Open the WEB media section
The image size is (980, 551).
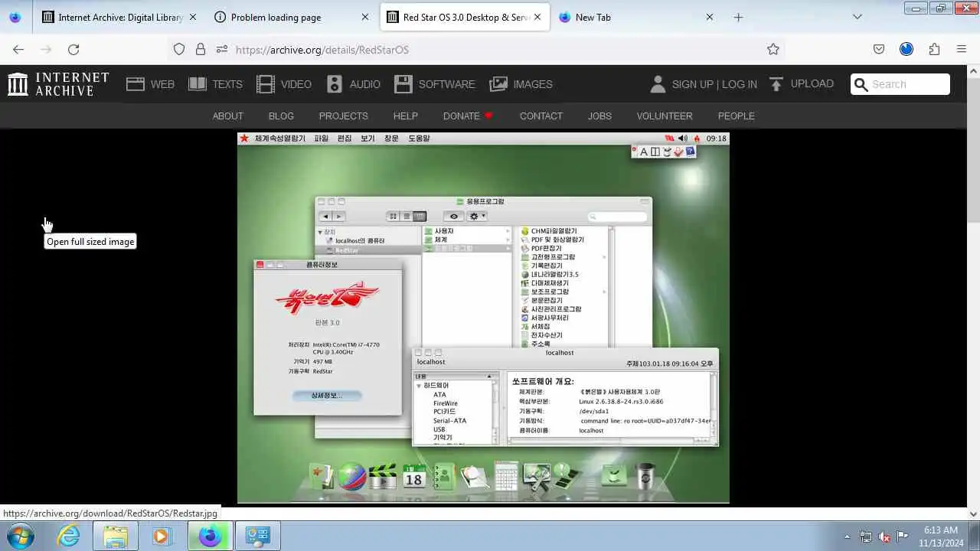[150, 84]
